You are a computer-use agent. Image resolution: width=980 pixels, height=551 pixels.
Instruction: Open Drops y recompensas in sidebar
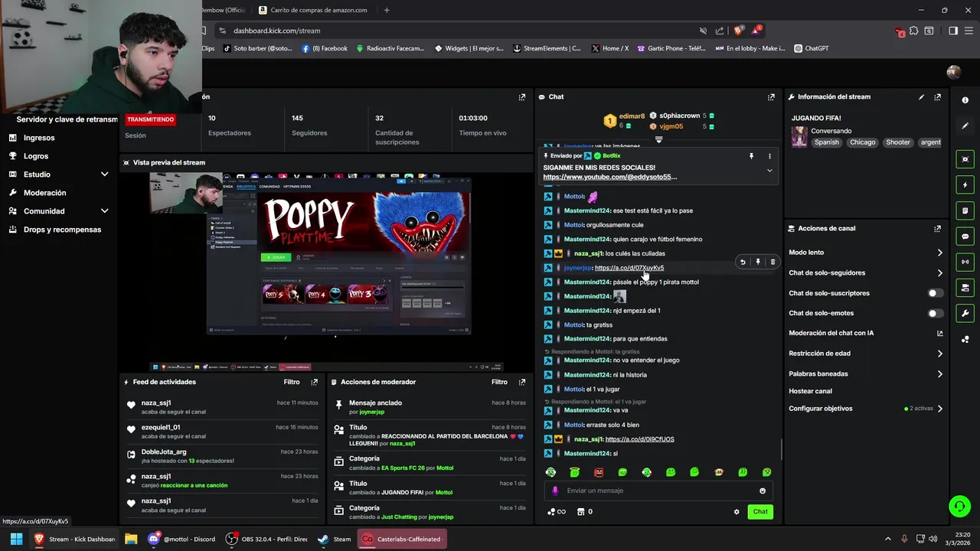(61, 230)
